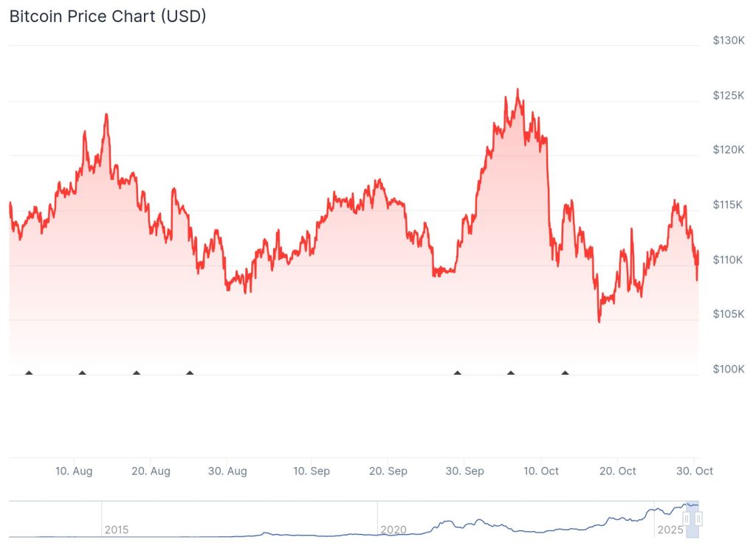756x551 pixels.
Task: Click the rightmost diamond marker after 10. Oct
Action: 565,373
